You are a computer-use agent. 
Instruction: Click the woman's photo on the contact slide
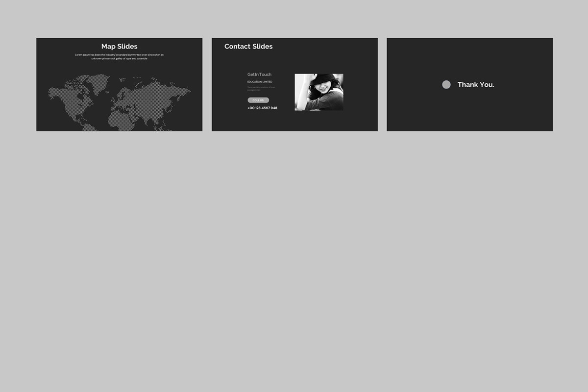318,92
